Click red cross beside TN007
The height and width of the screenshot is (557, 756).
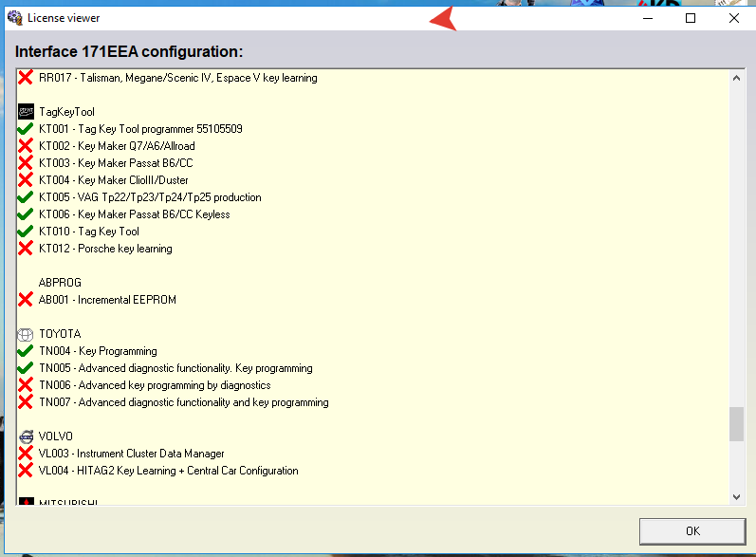[x=26, y=401]
